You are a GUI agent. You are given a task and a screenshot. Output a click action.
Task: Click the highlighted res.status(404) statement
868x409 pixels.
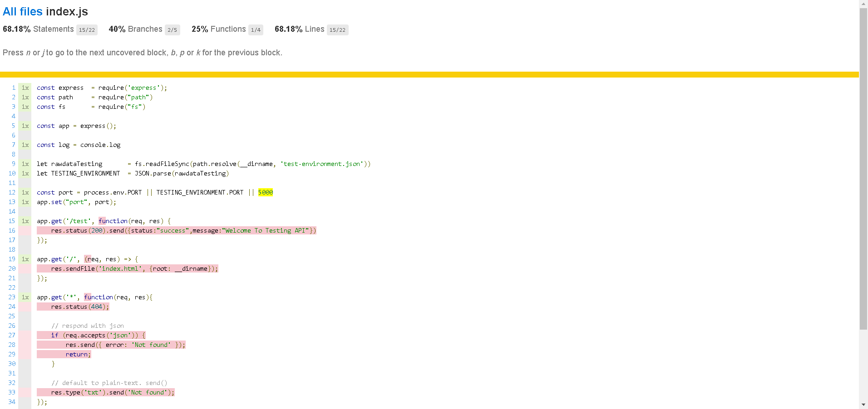click(x=73, y=307)
